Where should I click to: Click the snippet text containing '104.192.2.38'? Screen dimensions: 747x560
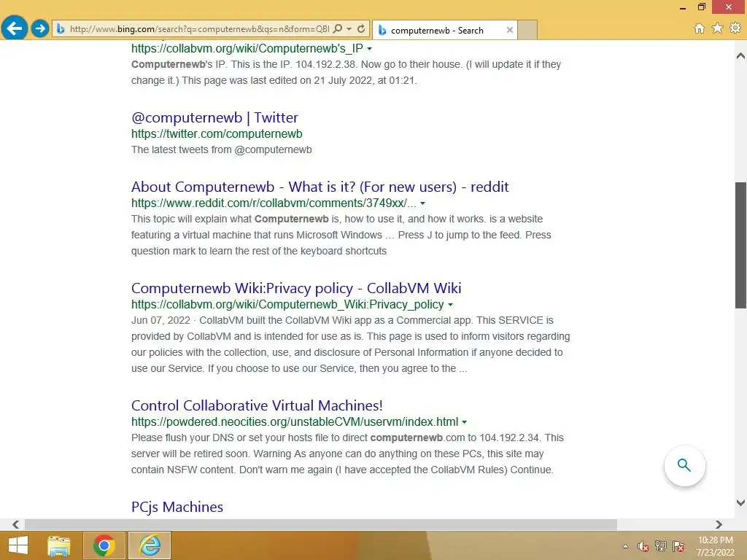(x=346, y=72)
